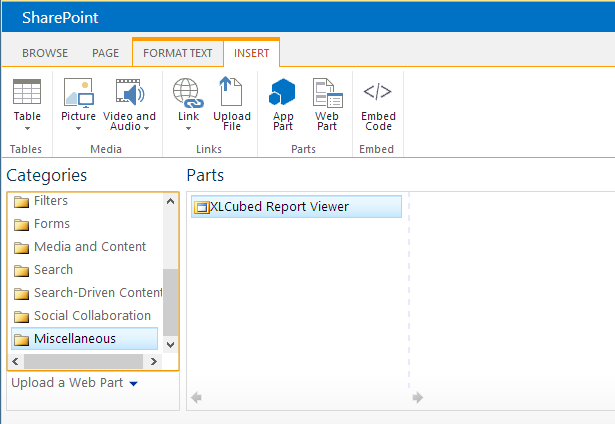Click the Search folder icon
Screen dimensions: 615x424
pyautogui.click(x=22, y=271)
